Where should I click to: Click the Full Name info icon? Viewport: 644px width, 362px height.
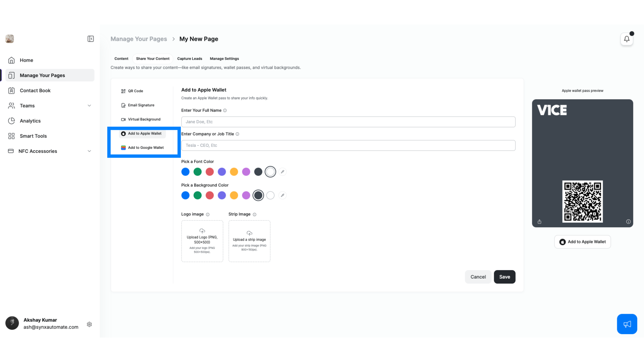tap(225, 111)
